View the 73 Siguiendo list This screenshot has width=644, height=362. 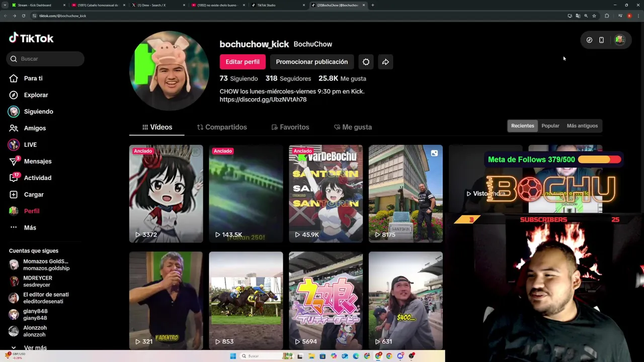[238, 78]
